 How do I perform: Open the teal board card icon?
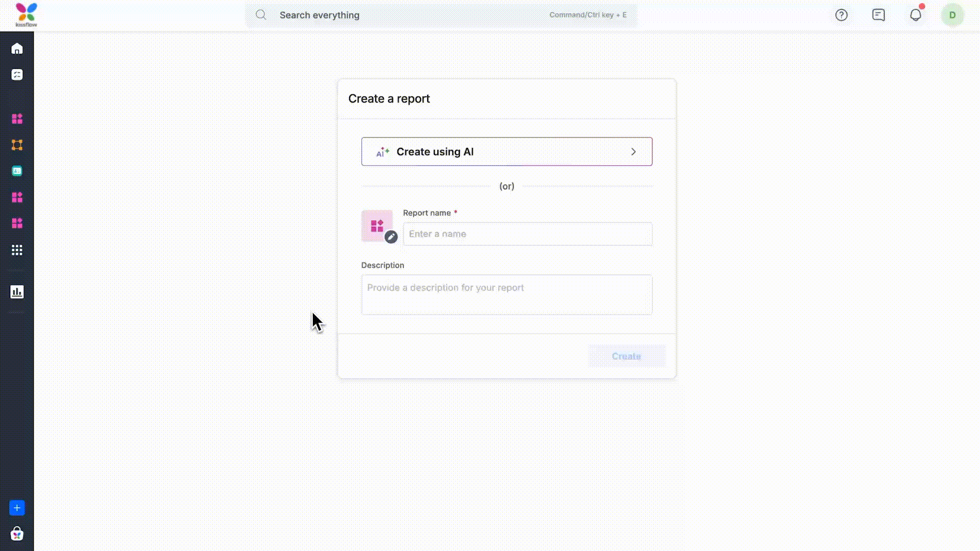tap(17, 171)
